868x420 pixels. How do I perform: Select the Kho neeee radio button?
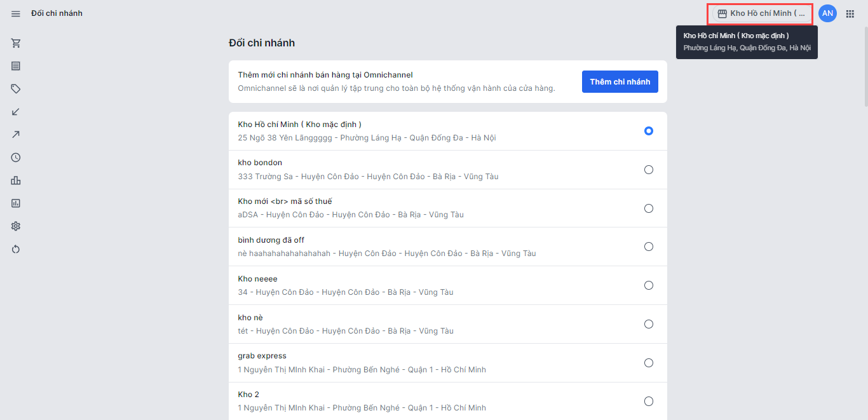pos(648,285)
